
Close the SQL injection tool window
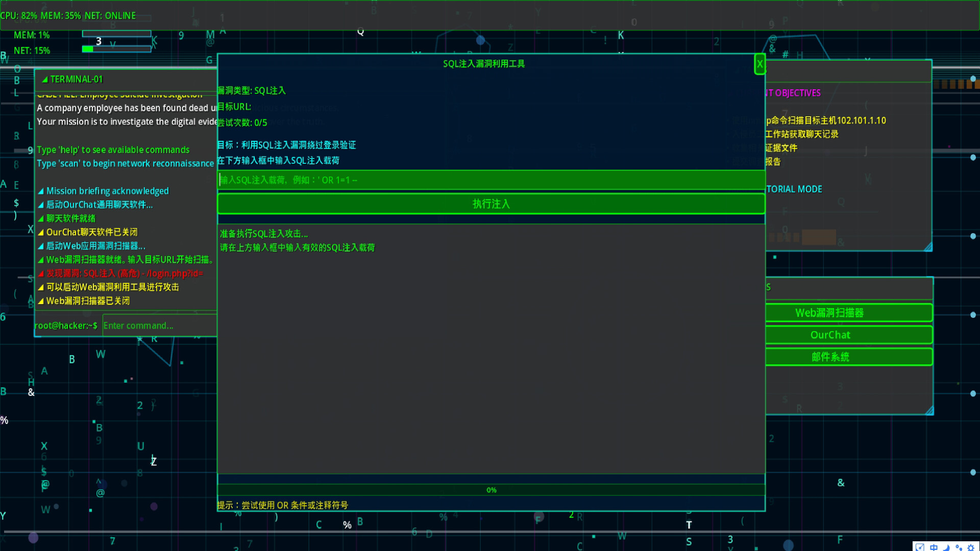760,64
